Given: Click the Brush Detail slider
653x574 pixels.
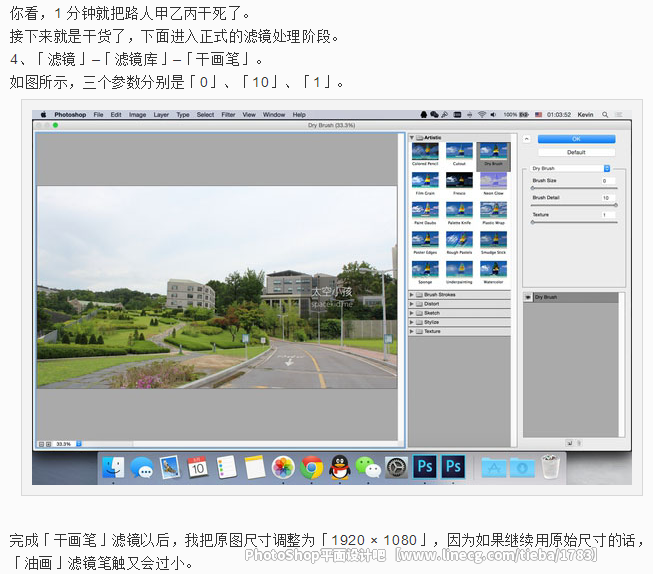Looking at the screenshot, I should (574, 205).
